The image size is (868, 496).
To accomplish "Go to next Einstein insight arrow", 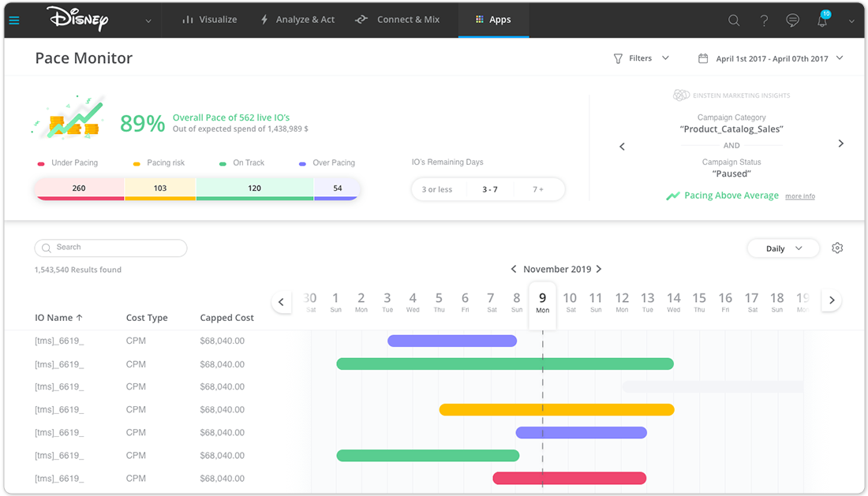I will pyautogui.click(x=840, y=144).
